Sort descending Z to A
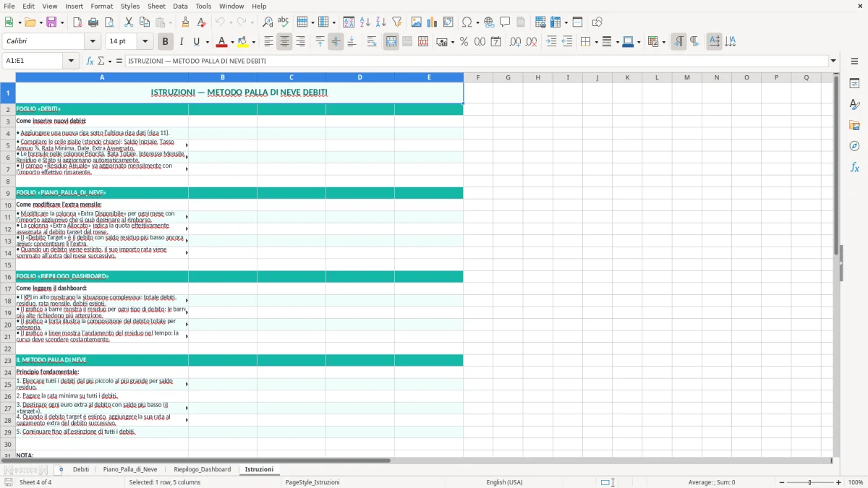Image resolution: width=868 pixels, height=488 pixels. click(381, 22)
